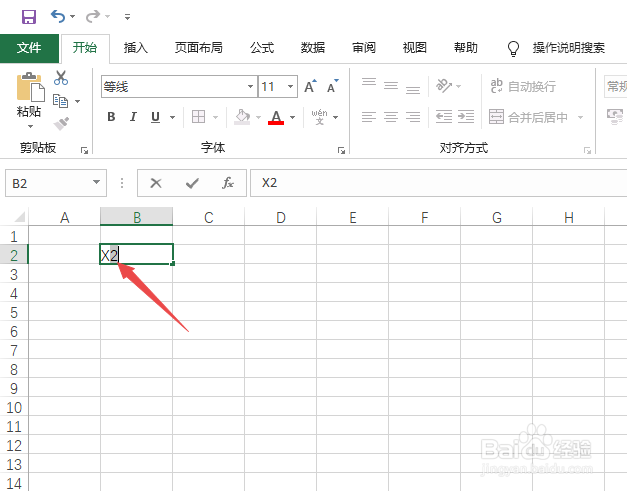Viewport: 627px width, 491px height.
Task: Click the Select All corner triangle
Action: coord(20,217)
